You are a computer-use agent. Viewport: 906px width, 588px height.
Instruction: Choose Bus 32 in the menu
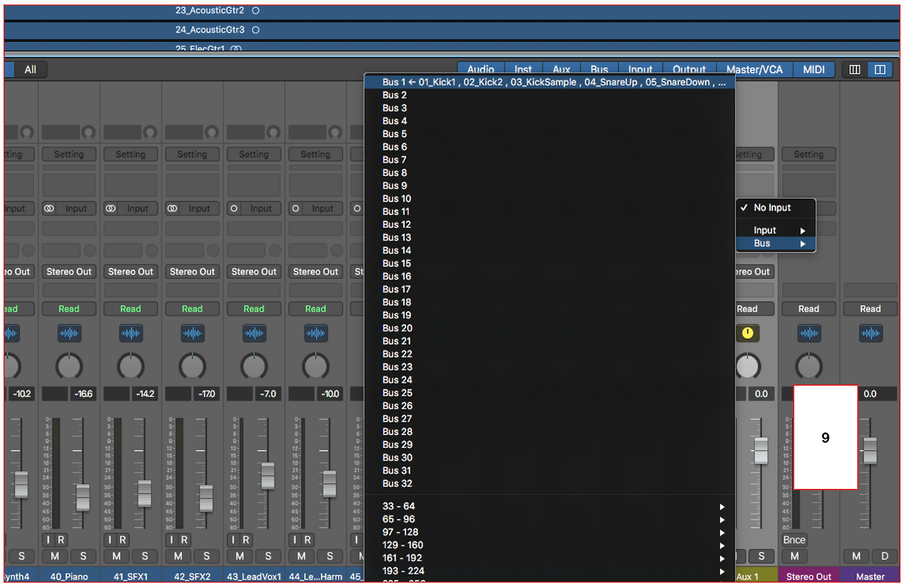550,483
